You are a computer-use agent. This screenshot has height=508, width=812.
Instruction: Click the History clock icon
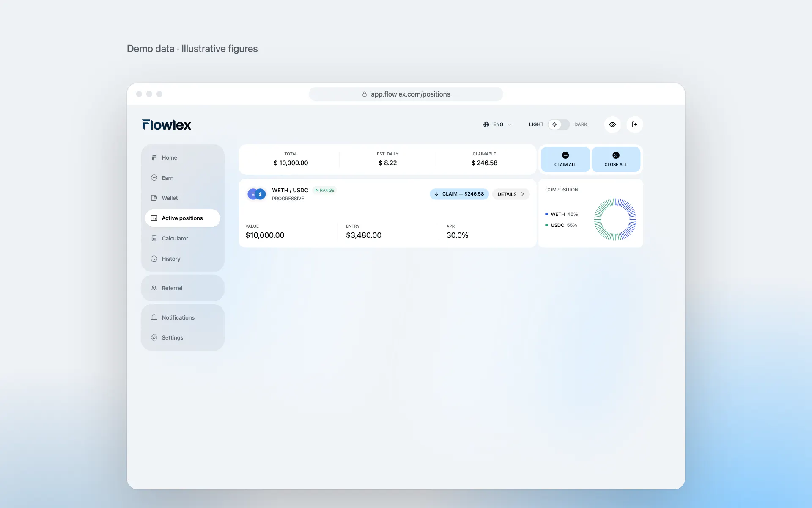154,259
